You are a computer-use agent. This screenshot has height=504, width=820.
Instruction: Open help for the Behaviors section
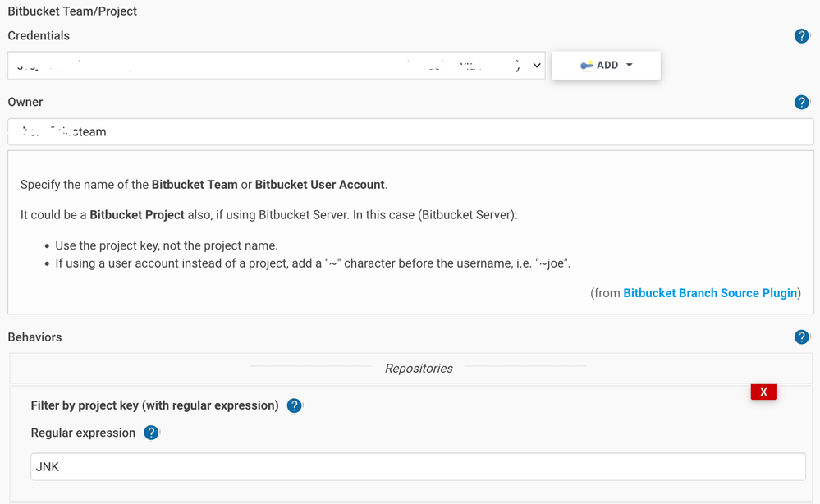tap(801, 337)
